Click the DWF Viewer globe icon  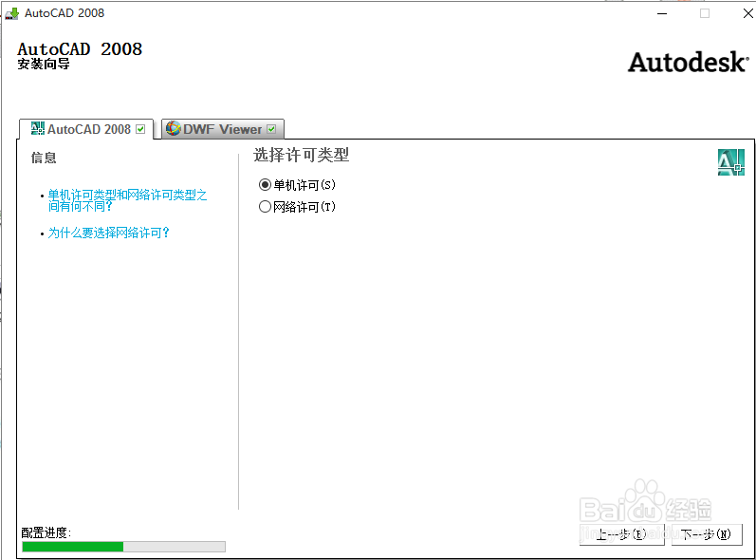[173, 128]
